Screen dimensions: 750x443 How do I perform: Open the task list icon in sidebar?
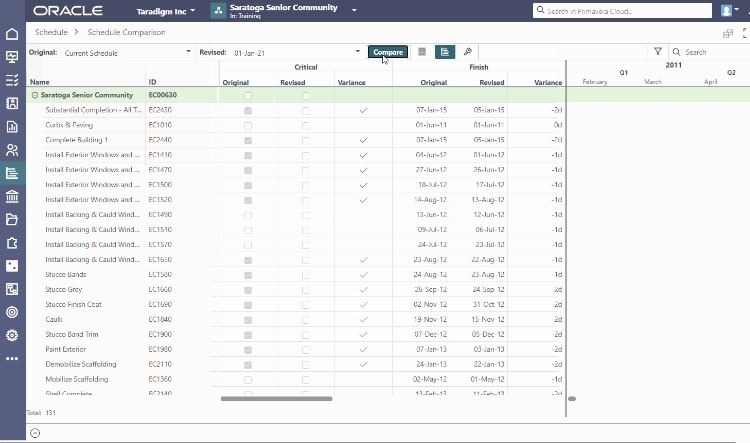click(12, 80)
